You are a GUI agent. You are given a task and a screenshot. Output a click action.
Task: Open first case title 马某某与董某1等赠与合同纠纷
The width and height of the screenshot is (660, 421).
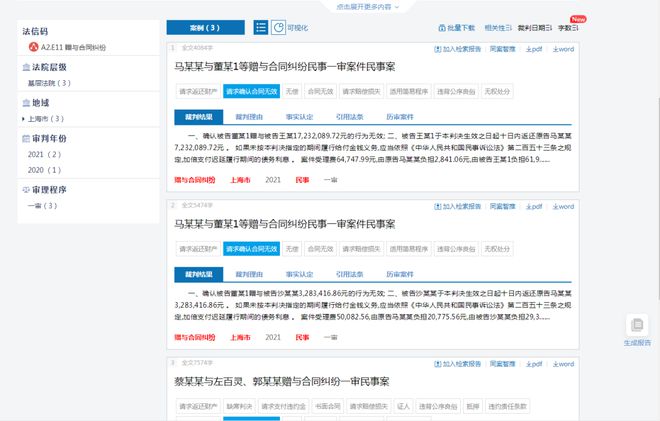pyautogui.click(x=285, y=67)
